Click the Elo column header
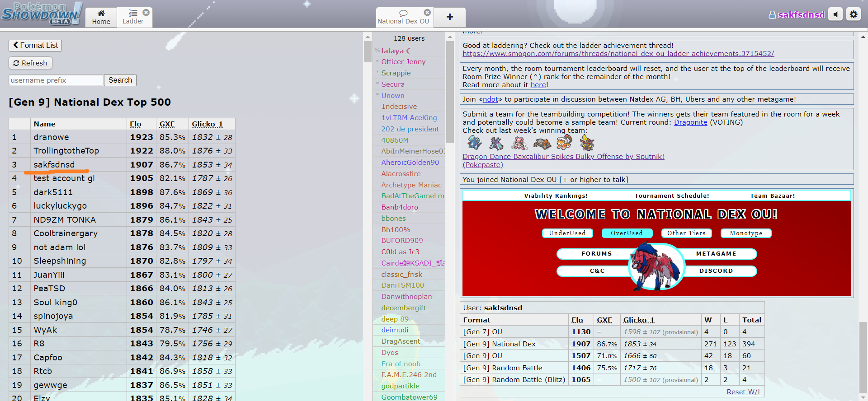This screenshot has width=868, height=401. click(136, 124)
